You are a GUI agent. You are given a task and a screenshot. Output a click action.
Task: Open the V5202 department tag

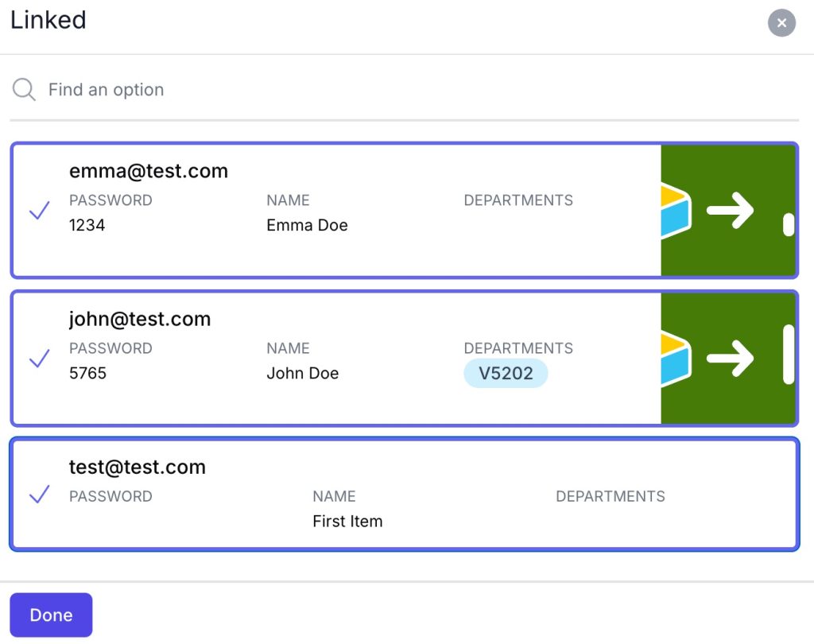coord(506,374)
